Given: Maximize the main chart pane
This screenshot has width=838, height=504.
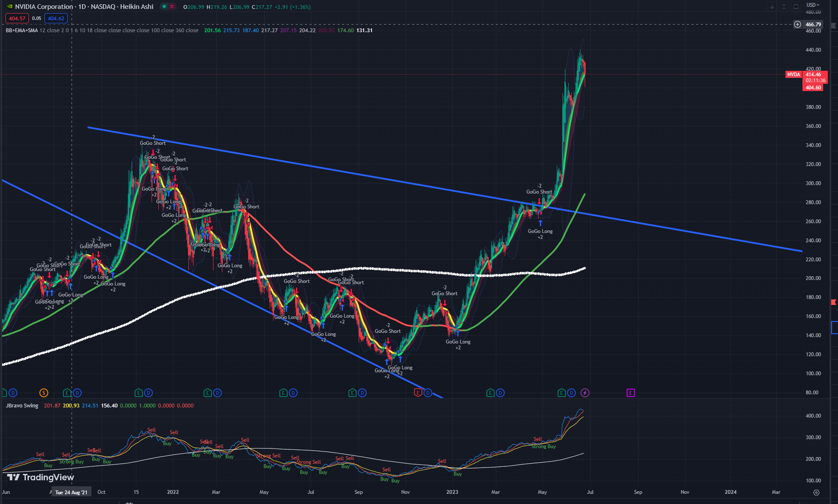Looking at the screenshot, I should [x=796, y=6].
